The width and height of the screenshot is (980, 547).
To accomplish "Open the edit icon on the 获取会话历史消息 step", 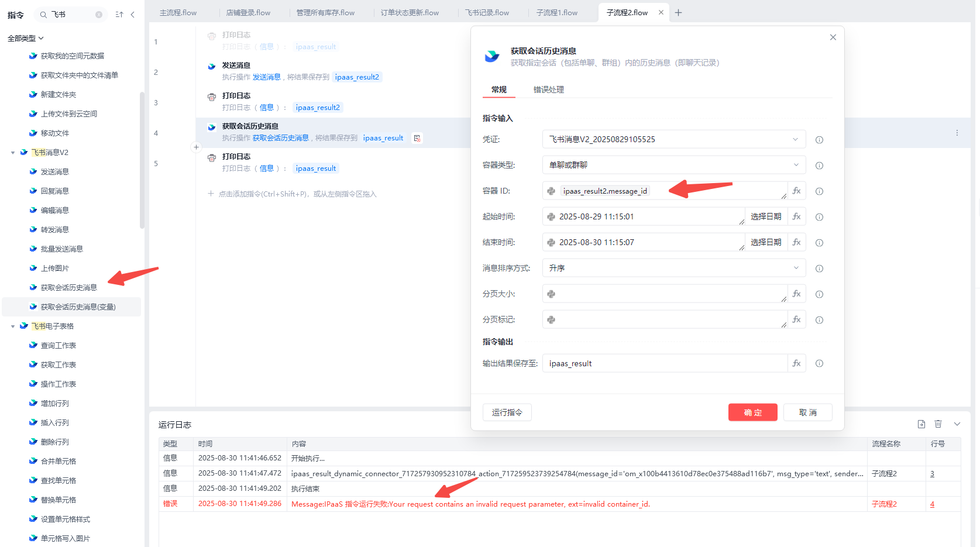I will 417,139.
